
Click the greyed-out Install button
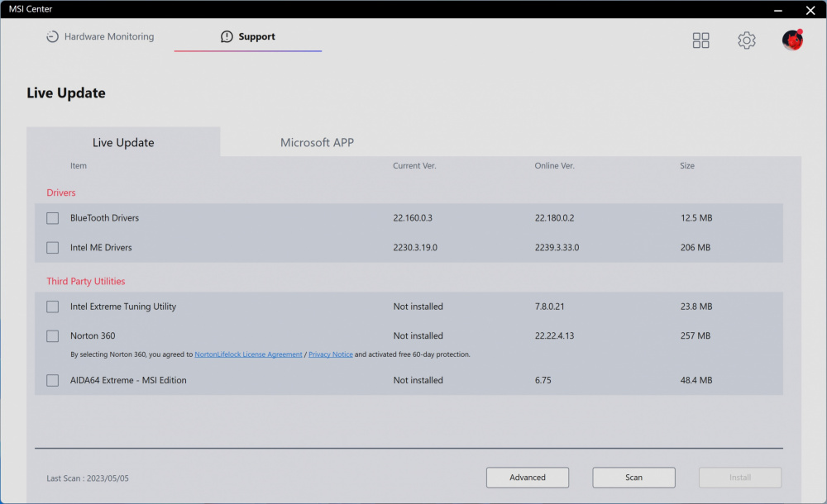point(740,478)
